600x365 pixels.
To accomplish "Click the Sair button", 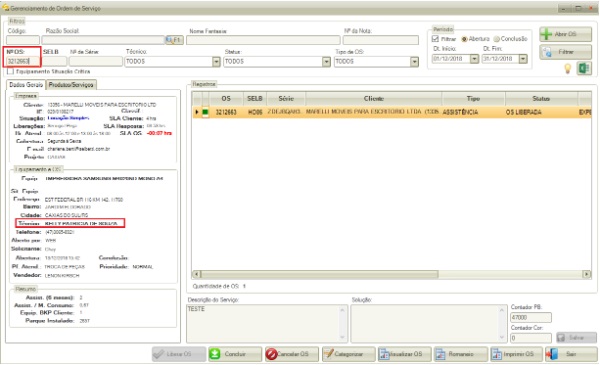I will 571,354.
